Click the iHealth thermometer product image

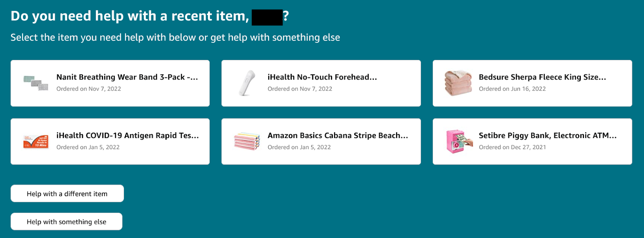click(246, 82)
